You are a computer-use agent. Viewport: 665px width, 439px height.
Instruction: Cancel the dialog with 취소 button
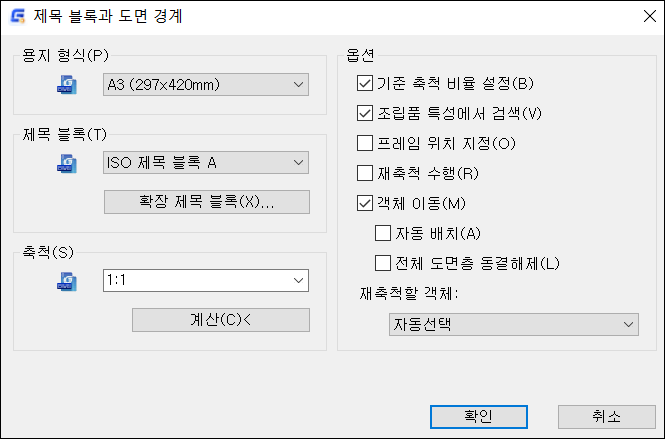point(606,417)
